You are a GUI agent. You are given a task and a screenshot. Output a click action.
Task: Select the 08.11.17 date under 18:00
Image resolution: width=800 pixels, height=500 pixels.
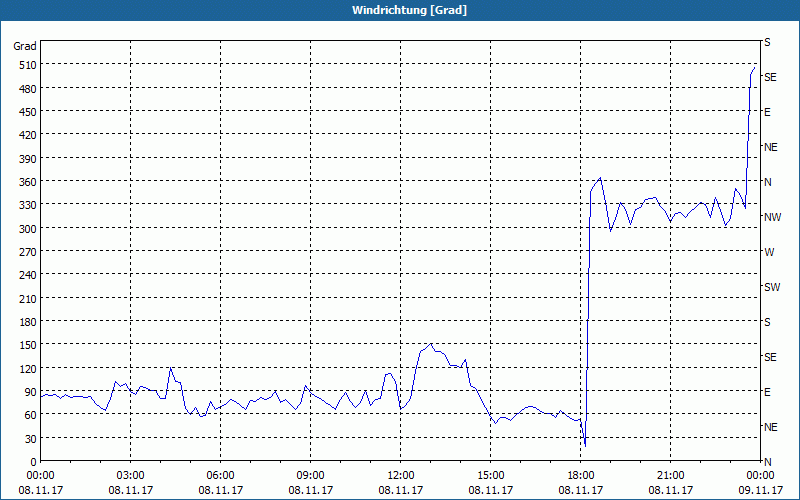(581, 491)
